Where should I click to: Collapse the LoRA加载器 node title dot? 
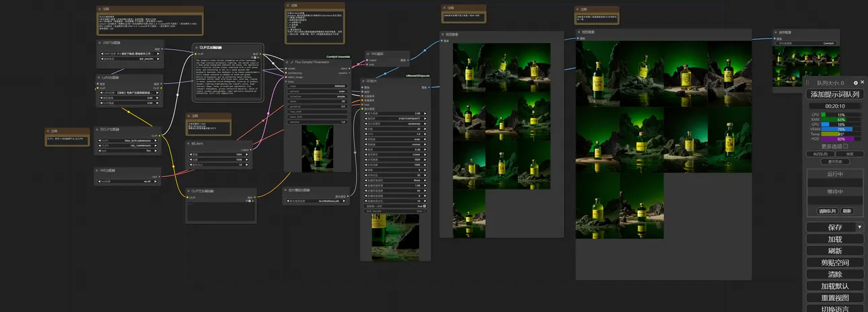pos(100,78)
